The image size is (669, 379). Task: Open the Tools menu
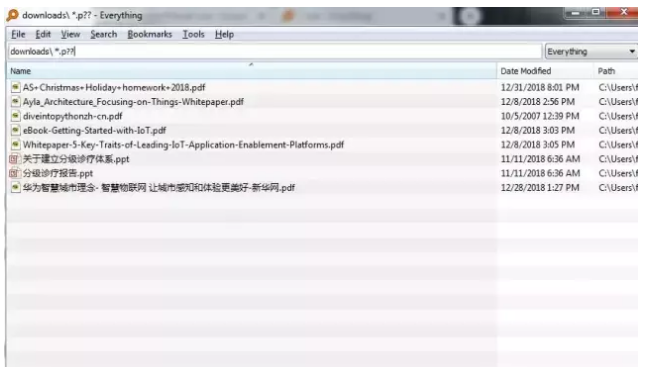tap(194, 34)
